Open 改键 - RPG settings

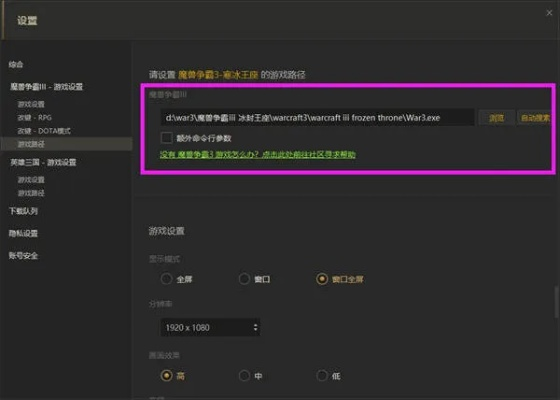click(34, 118)
